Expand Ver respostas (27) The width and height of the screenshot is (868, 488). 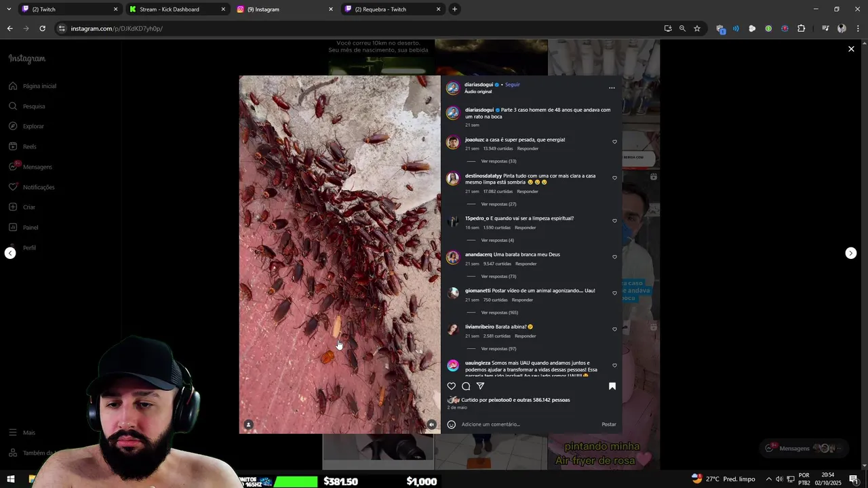click(x=498, y=204)
